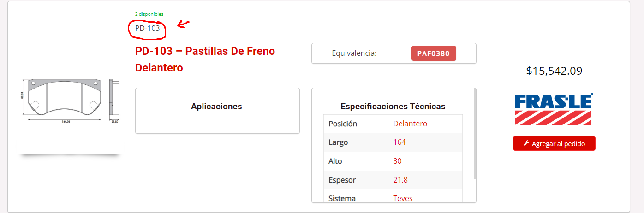Click the Fras-le brand logo
Viewport: 644px width, 213px height.
(554, 109)
